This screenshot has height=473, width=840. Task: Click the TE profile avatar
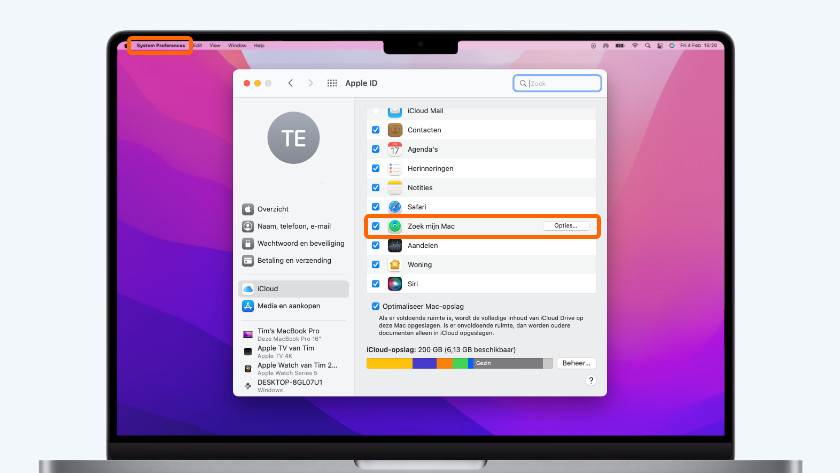pos(294,138)
